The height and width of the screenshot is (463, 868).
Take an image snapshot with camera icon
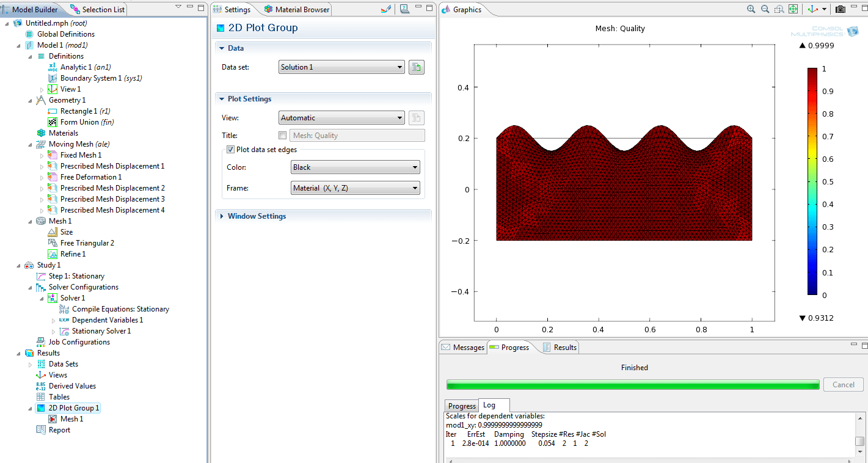(841, 9)
